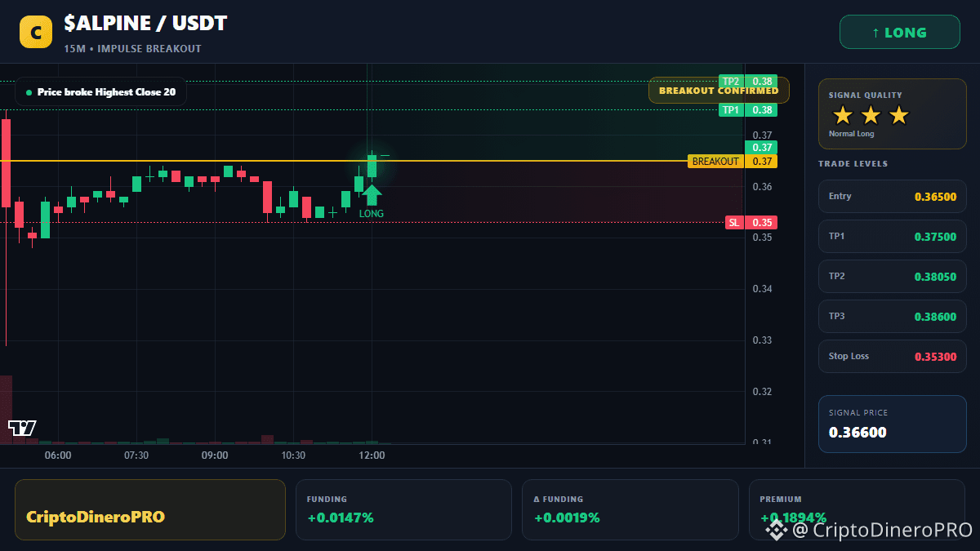
Task: Click the Premium card
Action: (857, 509)
